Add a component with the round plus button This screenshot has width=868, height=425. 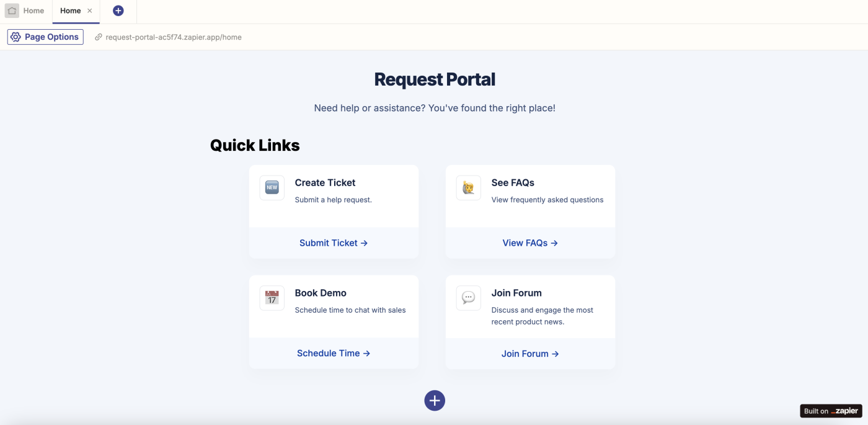coord(435,400)
